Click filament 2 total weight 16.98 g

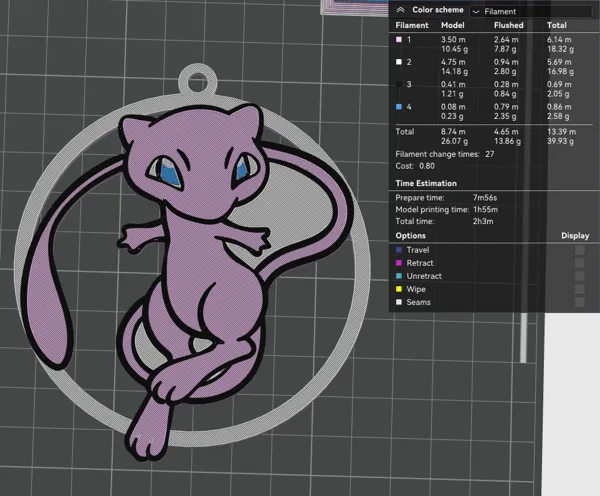pyautogui.click(x=560, y=72)
